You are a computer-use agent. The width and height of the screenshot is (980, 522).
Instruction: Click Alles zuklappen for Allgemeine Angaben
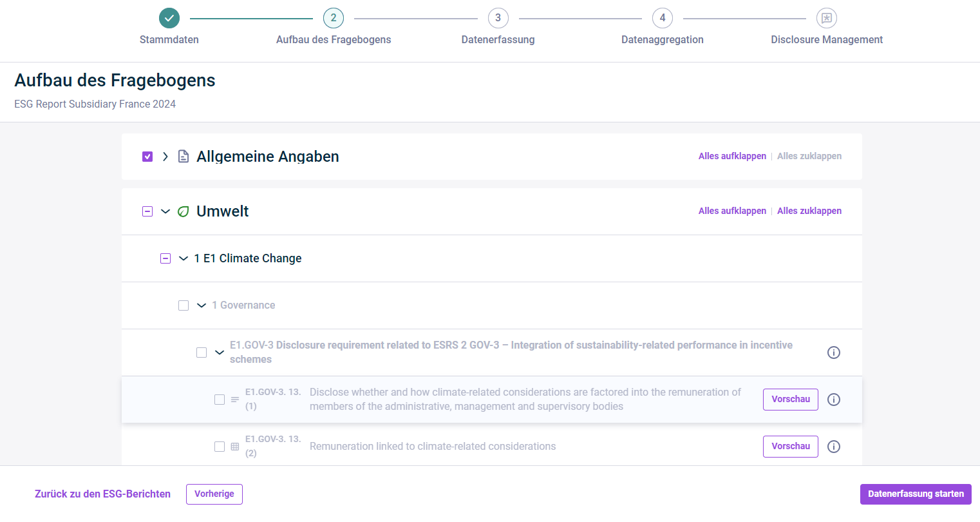tap(809, 157)
